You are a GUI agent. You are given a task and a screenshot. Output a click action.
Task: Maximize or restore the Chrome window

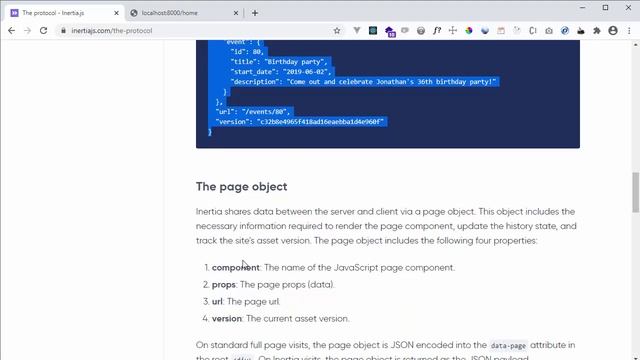pyautogui.click(x=605, y=7)
